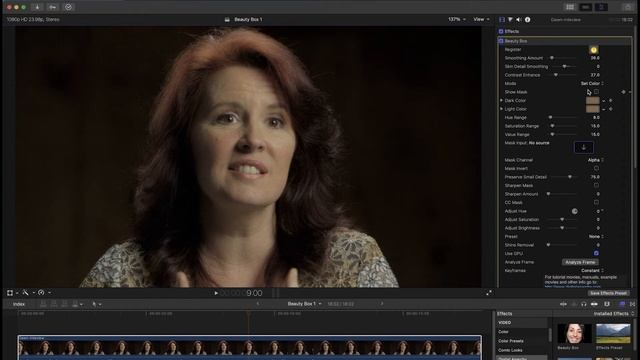Image resolution: width=640 pixels, height=360 pixels.
Task: Enable the Sharpen Mask checkbox
Action: point(596,185)
